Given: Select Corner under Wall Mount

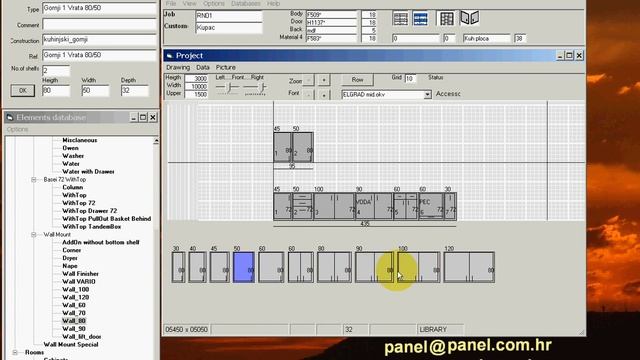Looking at the screenshot, I should click(71, 250).
